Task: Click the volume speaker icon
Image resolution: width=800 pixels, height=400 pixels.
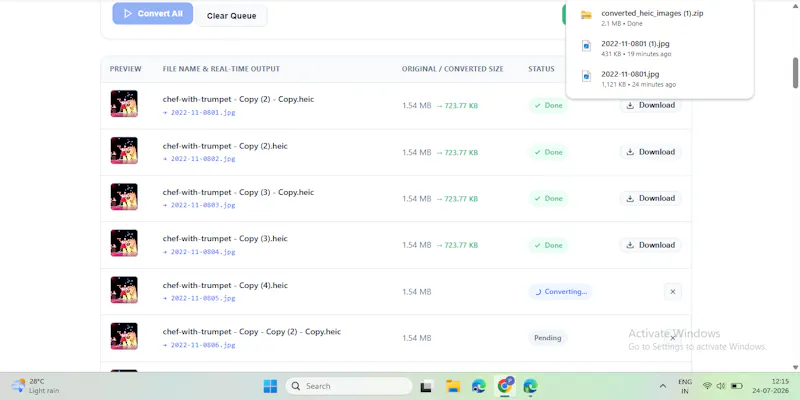Action: (x=720, y=386)
